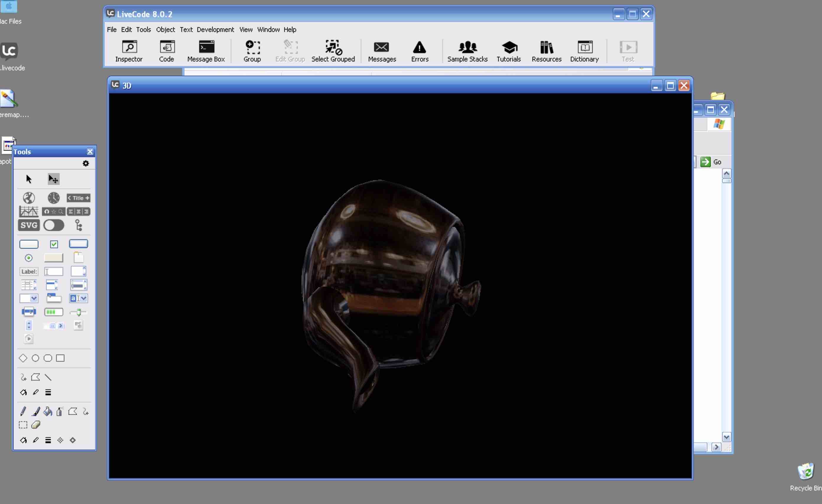
Task: Open the Object menu
Action: click(165, 30)
